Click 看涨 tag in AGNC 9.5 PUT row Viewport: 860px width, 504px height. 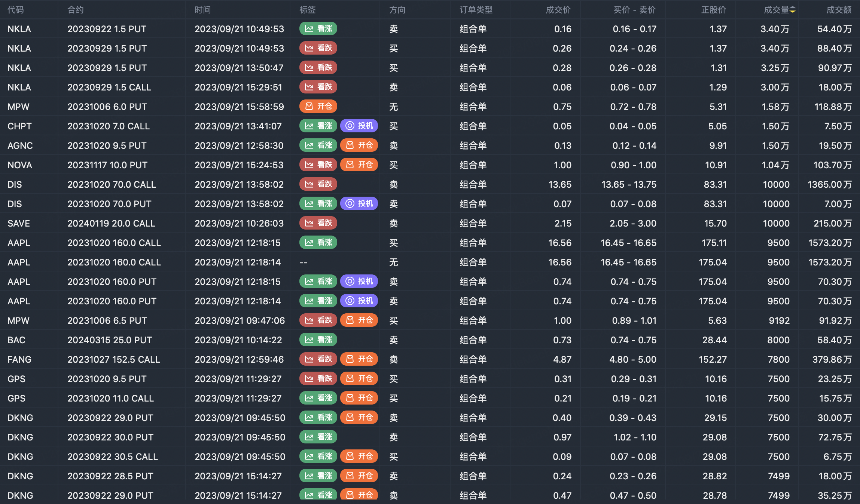318,145
